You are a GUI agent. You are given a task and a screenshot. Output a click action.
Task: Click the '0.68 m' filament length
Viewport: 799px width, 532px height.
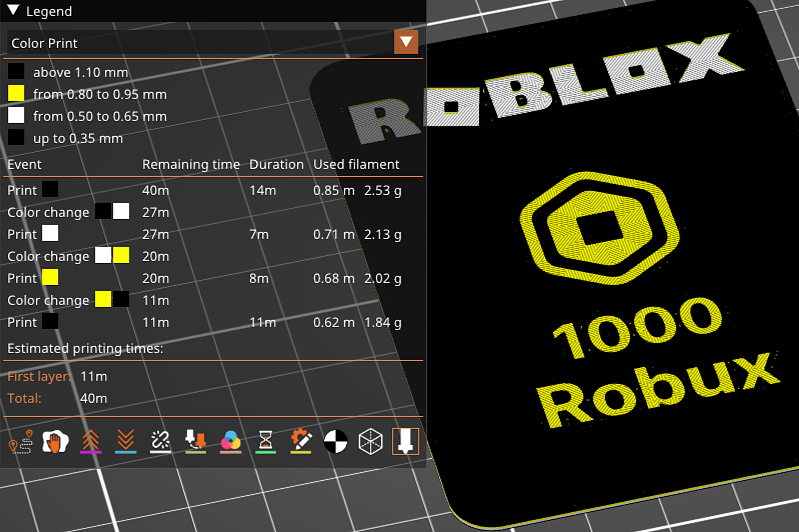tap(334, 279)
